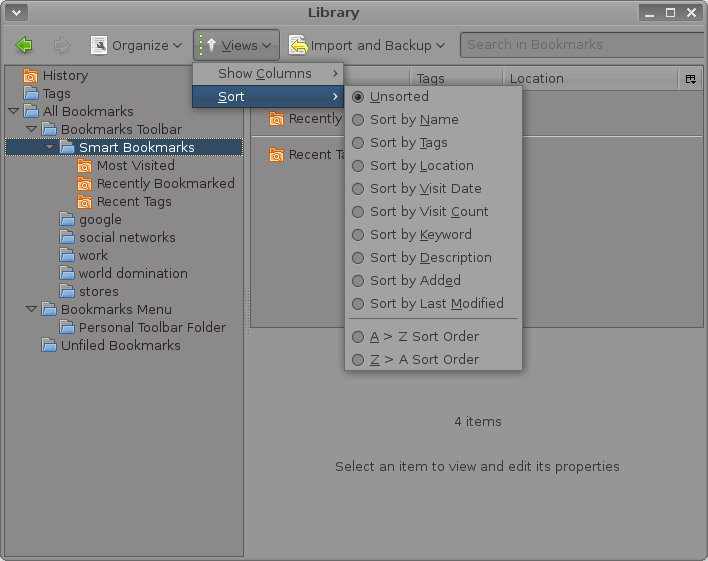
Task: Click the Bookmarks Toolbar folder icon
Action: click(49, 129)
